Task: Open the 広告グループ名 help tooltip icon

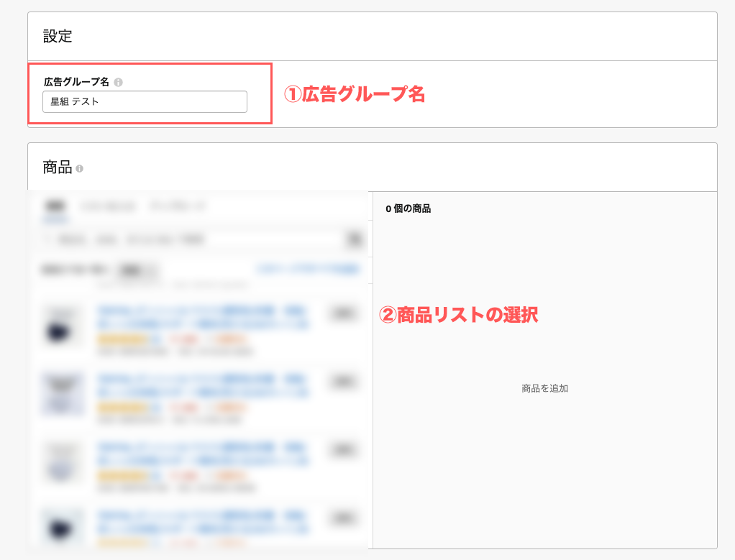Action: [117, 82]
